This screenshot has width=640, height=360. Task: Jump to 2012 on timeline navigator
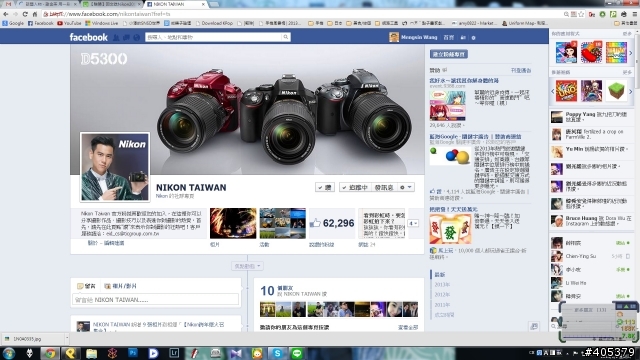[442, 295]
